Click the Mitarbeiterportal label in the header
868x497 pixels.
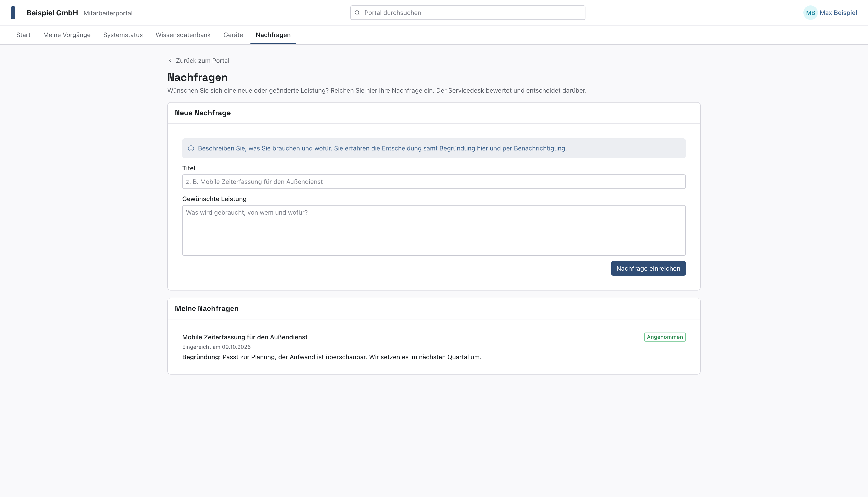pyautogui.click(x=108, y=13)
